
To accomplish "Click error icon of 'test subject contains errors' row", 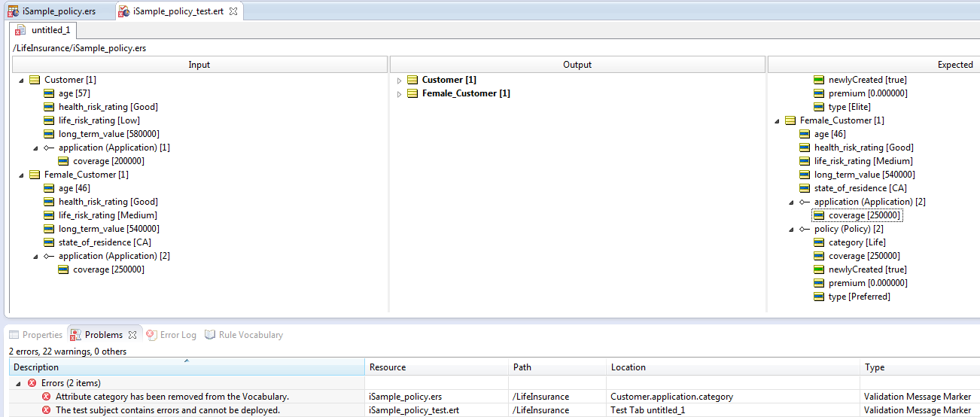I will (47, 410).
